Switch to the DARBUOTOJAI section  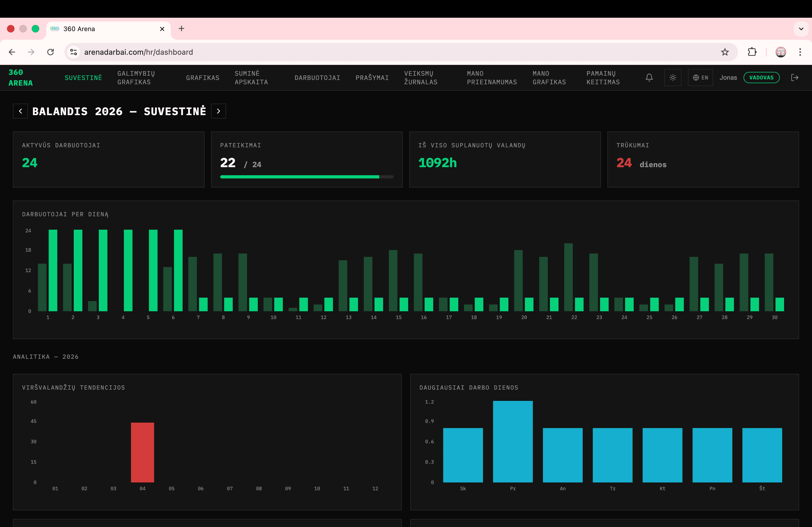[317, 77]
